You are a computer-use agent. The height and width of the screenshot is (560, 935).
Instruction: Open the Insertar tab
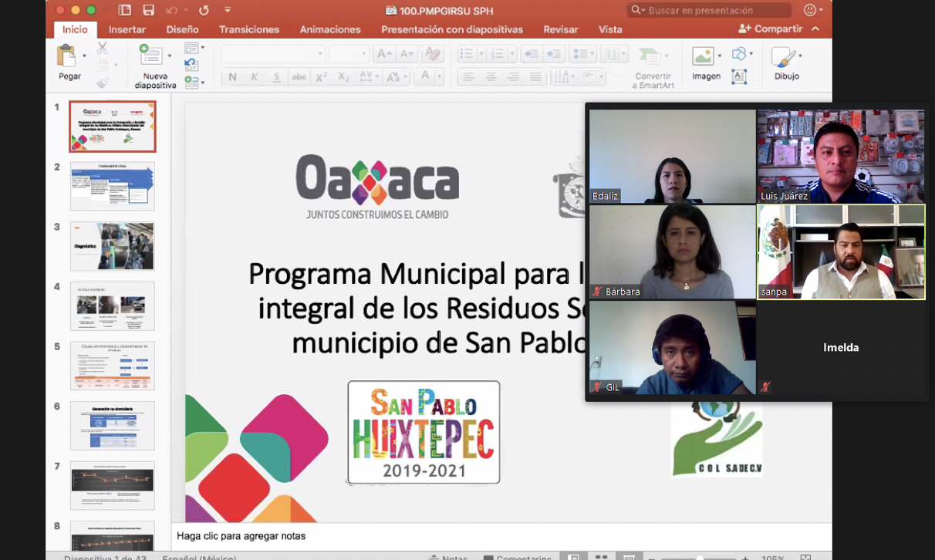(x=127, y=29)
